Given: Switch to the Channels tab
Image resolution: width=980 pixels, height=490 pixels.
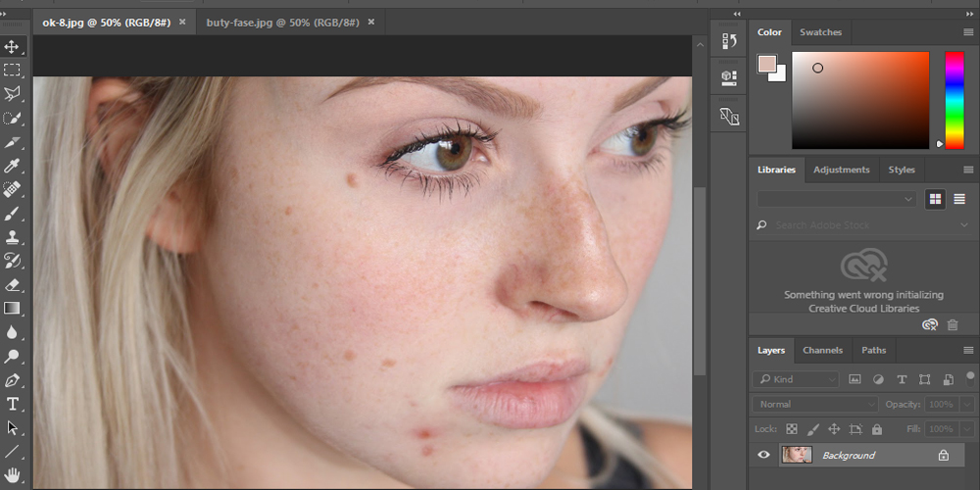Looking at the screenshot, I should click(822, 350).
